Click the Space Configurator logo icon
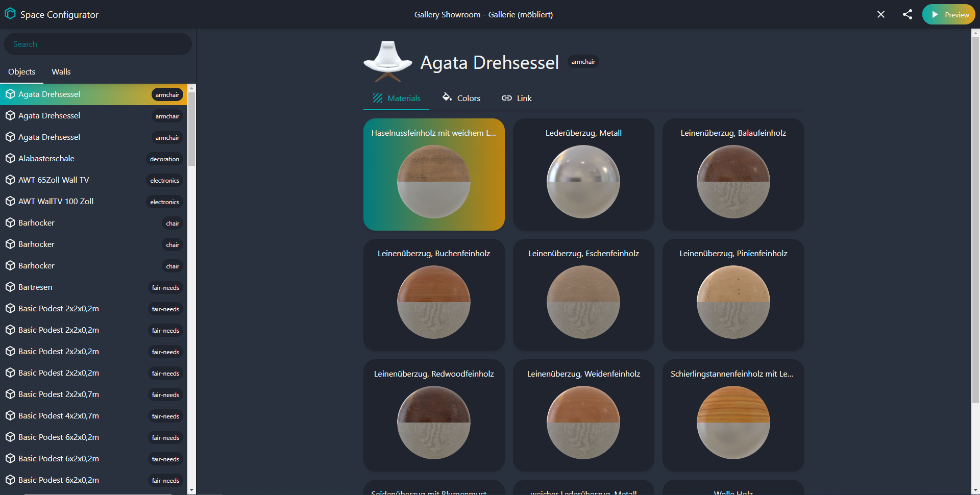 pyautogui.click(x=10, y=14)
